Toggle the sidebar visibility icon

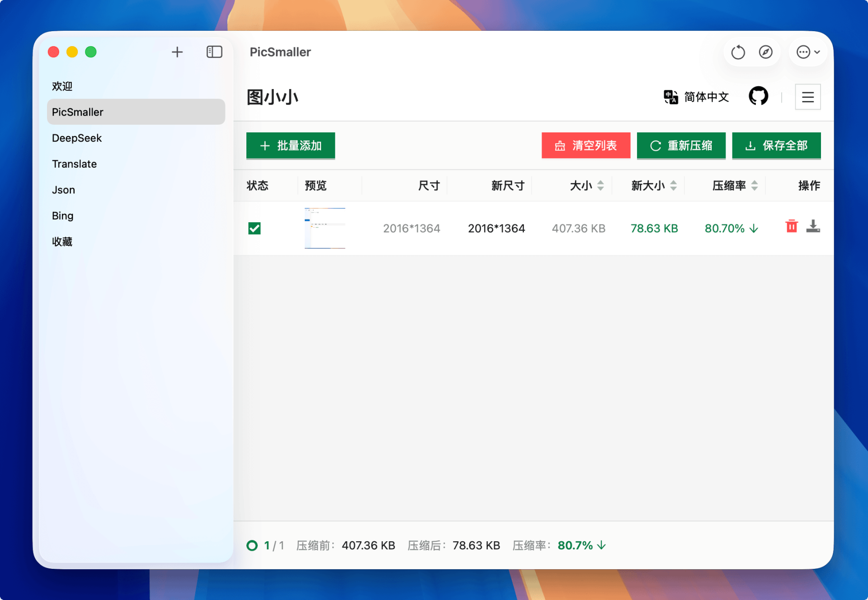[x=214, y=52]
